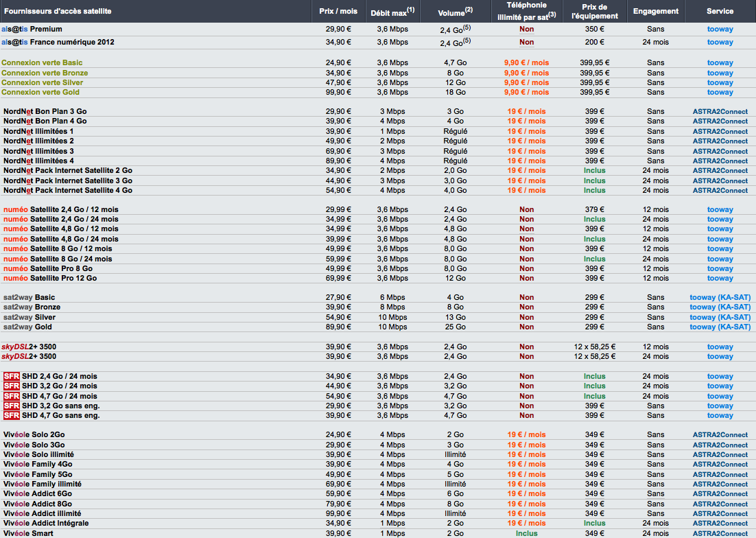Click the SFR logo beside SHD 3,2 Go / 24 mois
This screenshot has height=538, width=756.
12,386
